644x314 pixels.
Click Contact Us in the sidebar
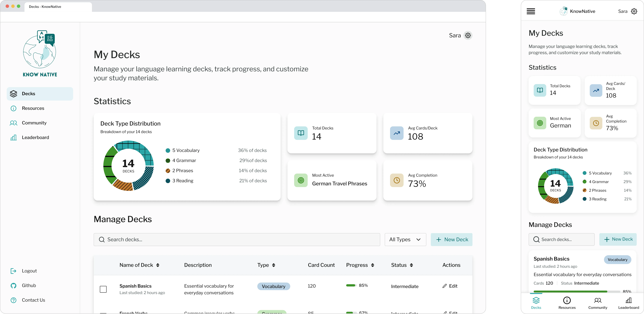point(28,300)
